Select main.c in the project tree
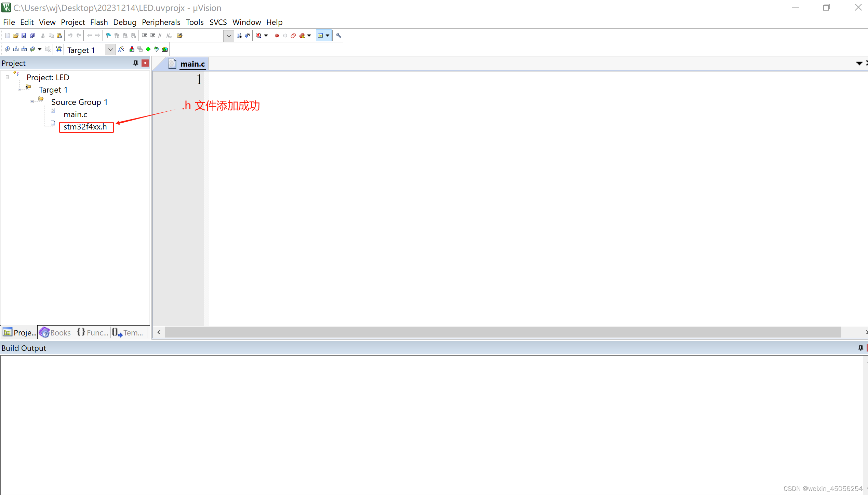The image size is (868, 495). click(x=75, y=114)
